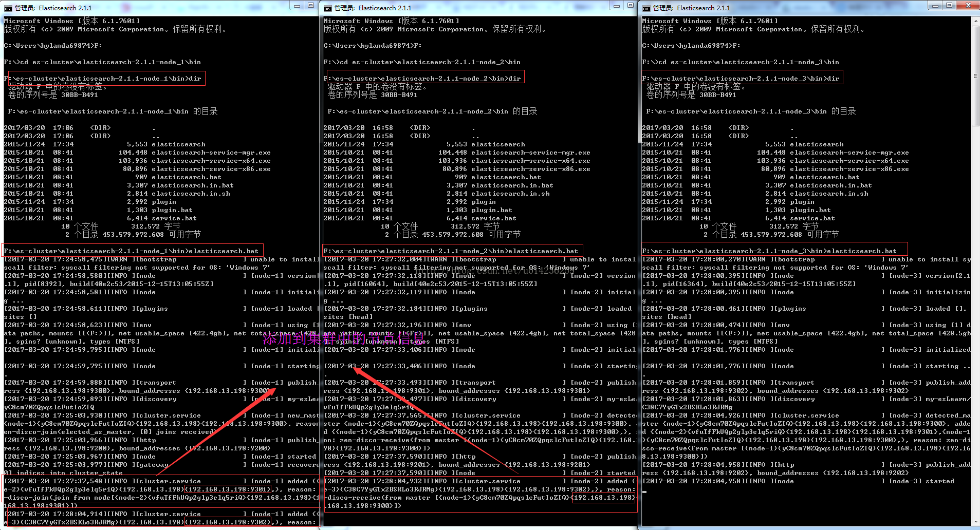980x530 pixels.
Task: Click the volume serial 30BB-B491 in the middle window
Action: 399,95
